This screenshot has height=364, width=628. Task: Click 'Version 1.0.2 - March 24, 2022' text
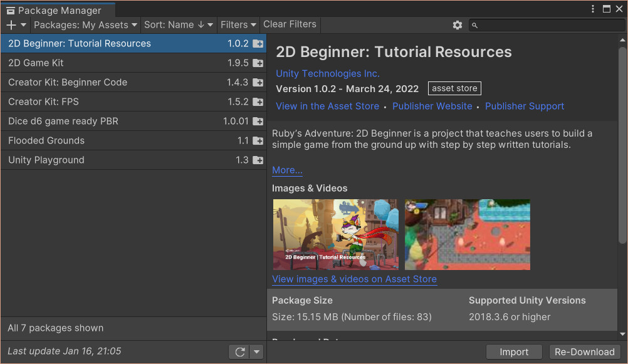pyautogui.click(x=347, y=89)
